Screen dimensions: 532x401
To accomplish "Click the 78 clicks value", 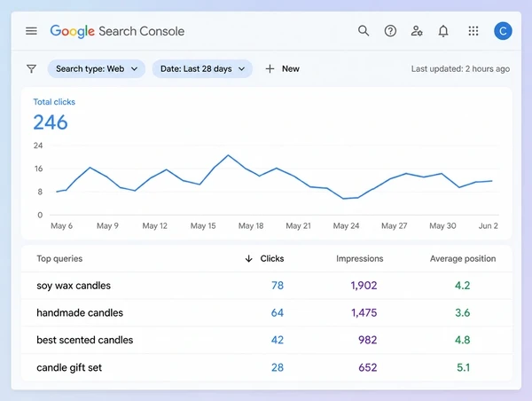I will (x=278, y=286).
